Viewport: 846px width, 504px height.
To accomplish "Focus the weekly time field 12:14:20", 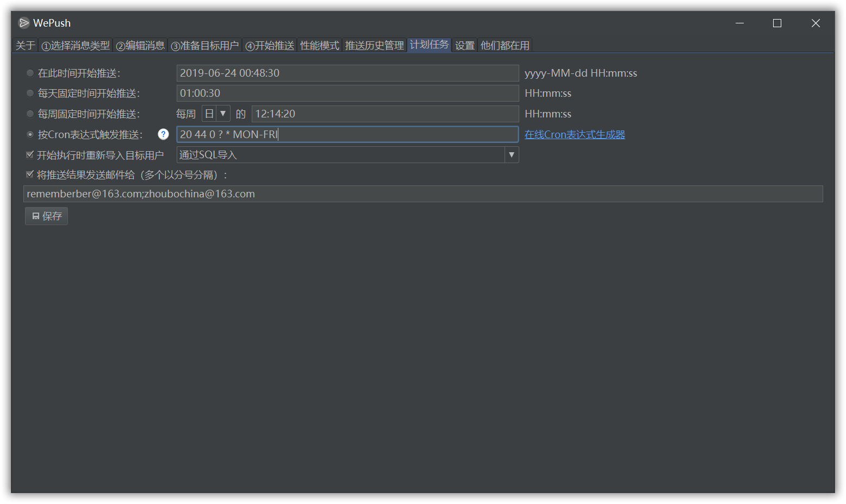I will point(385,114).
